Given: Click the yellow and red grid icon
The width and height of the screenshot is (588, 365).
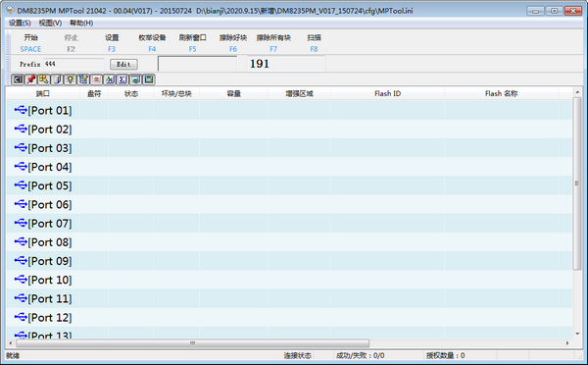Looking at the screenshot, I should [x=44, y=79].
